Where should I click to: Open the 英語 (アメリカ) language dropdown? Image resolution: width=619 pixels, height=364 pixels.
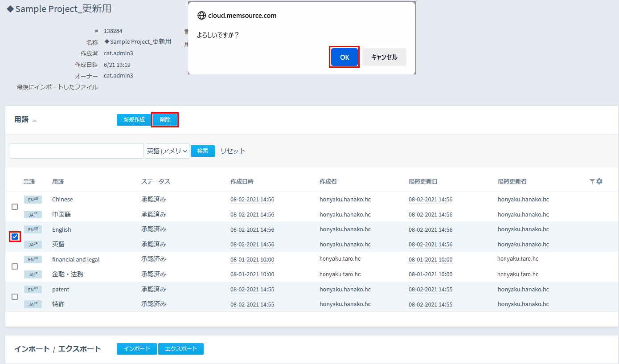[167, 151]
